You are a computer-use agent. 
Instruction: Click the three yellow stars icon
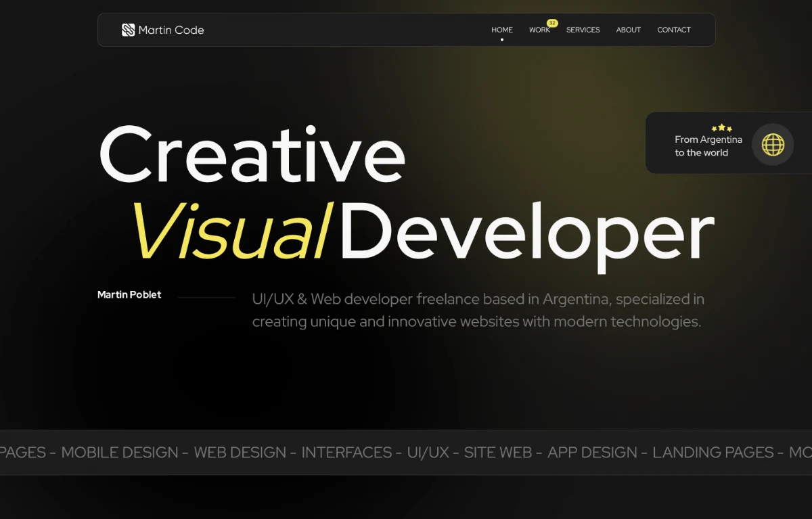point(721,128)
